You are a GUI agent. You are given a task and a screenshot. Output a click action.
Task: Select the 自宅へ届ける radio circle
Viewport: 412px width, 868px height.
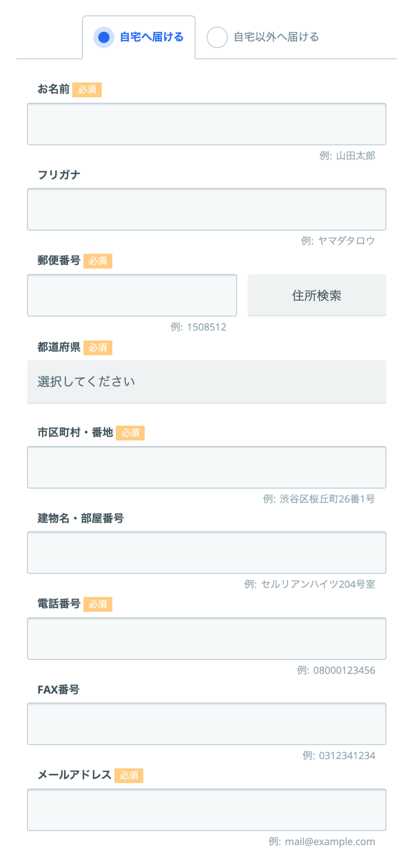104,37
